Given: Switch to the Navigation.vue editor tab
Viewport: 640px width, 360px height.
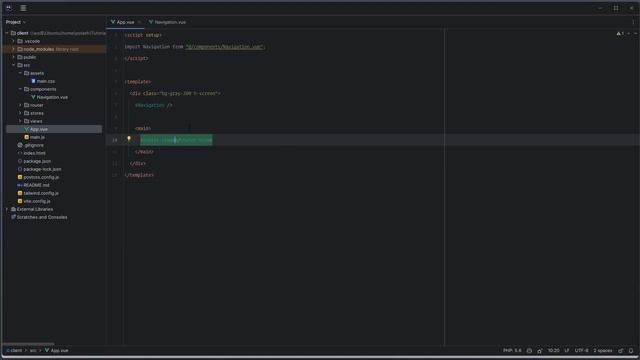Looking at the screenshot, I should [167, 22].
